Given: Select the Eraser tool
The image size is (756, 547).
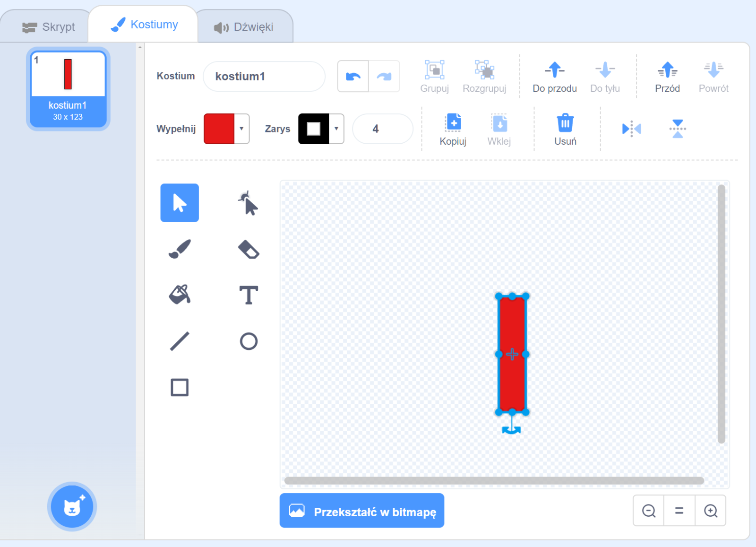Looking at the screenshot, I should click(249, 249).
